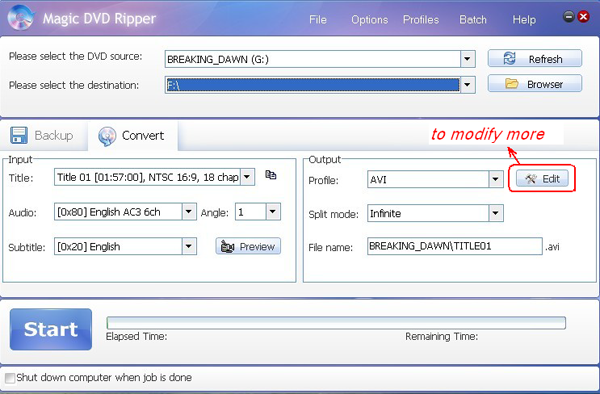Click the Magic DVD Ripper disc logo
Viewport: 600px width, 394px height.
click(21, 17)
